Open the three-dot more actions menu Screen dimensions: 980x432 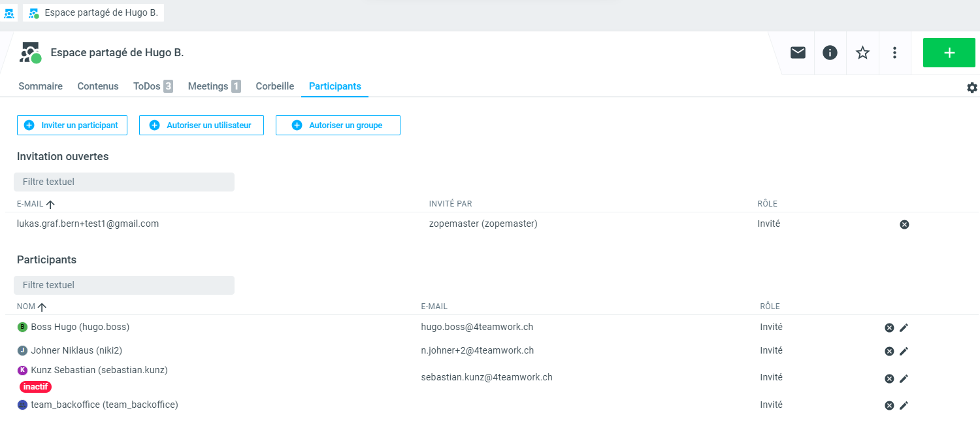[x=894, y=53]
